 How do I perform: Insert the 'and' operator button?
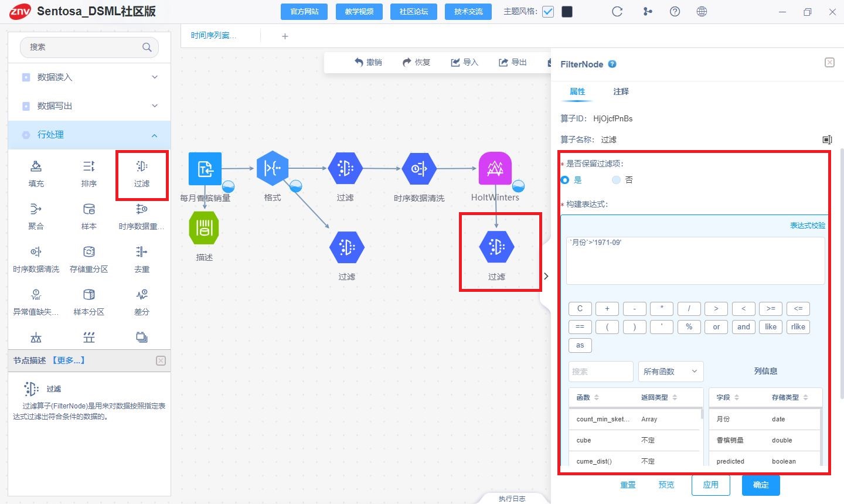click(744, 327)
